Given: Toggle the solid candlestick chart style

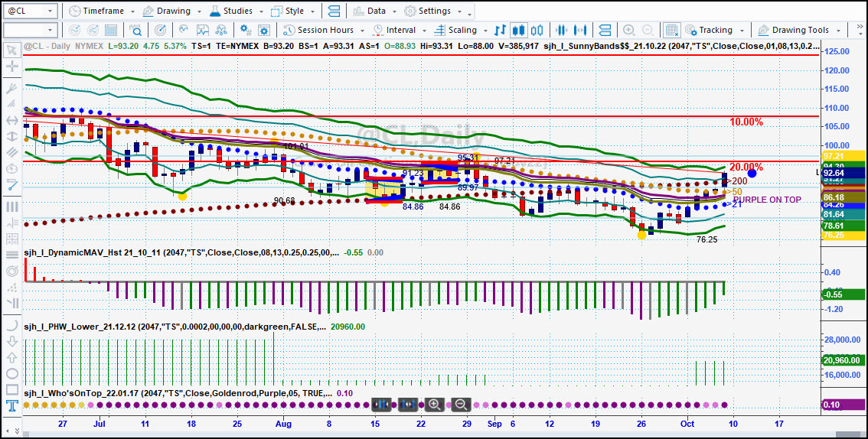Looking at the screenshot, I should point(519,30).
